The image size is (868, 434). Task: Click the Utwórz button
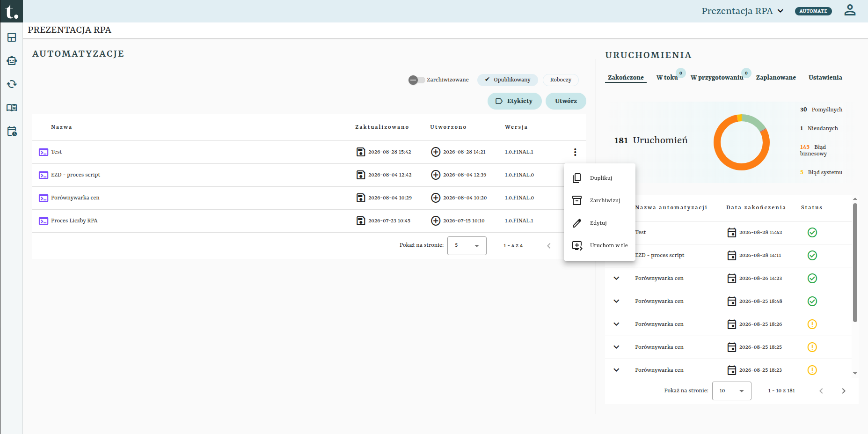(566, 101)
